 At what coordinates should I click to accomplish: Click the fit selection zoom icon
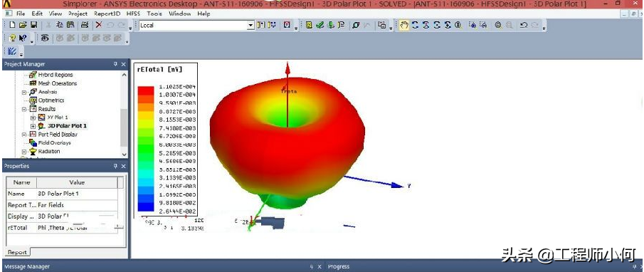coord(483,25)
